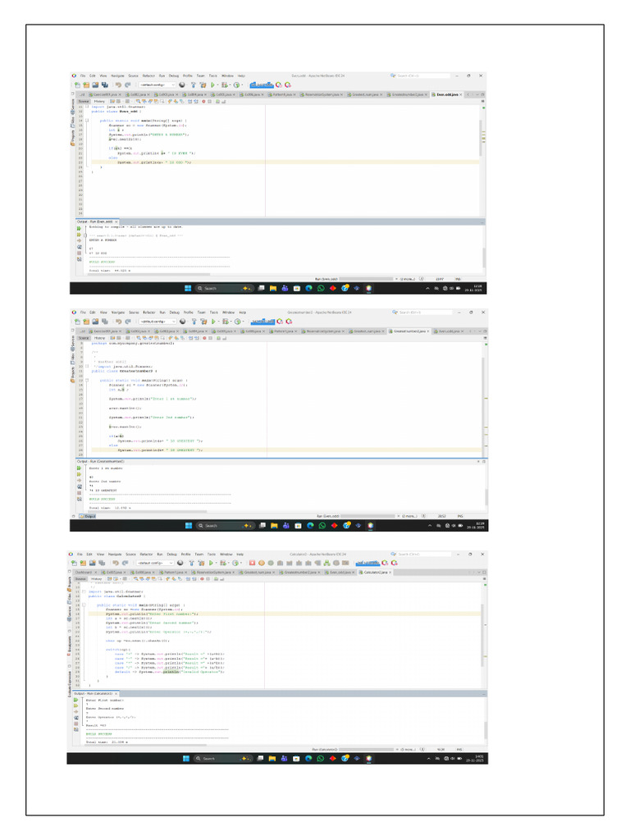Open WhatsApp in Calculator2 taskbar
Viewport: 630px width, 840px height.
pos(321,759)
